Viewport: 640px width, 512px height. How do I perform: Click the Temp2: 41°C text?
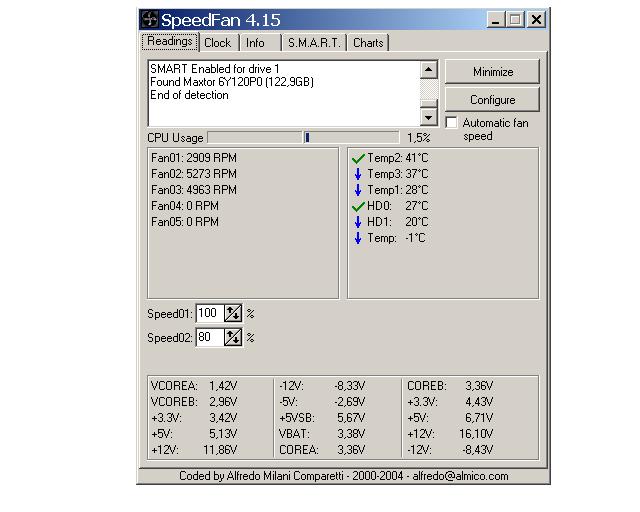coord(398,158)
